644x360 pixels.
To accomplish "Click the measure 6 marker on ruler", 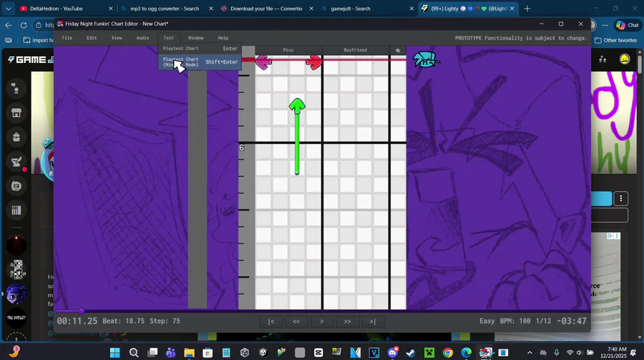I will (242, 147).
